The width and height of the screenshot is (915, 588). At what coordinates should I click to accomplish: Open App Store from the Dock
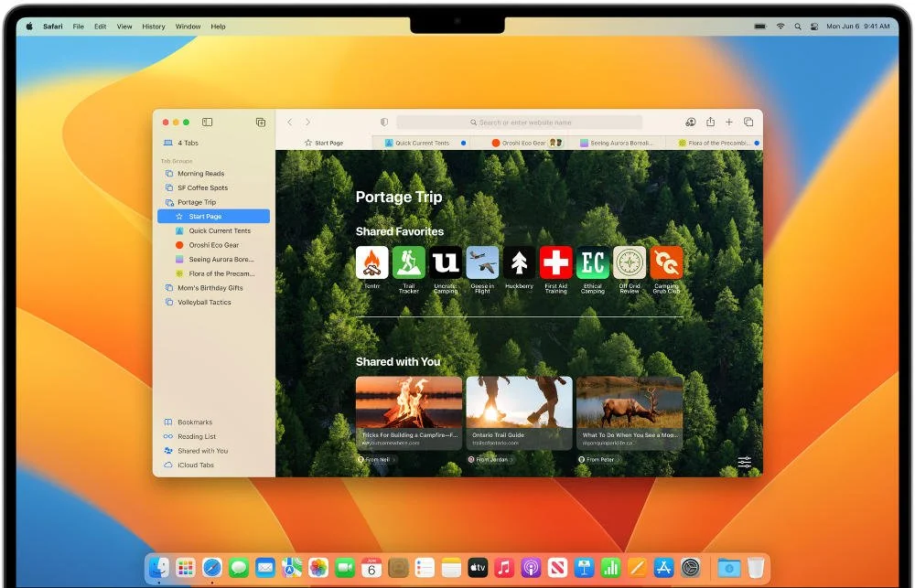tap(663, 567)
